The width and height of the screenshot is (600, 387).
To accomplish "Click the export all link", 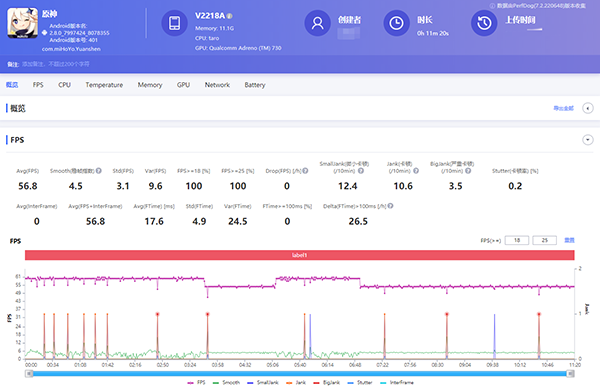I will [563, 108].
